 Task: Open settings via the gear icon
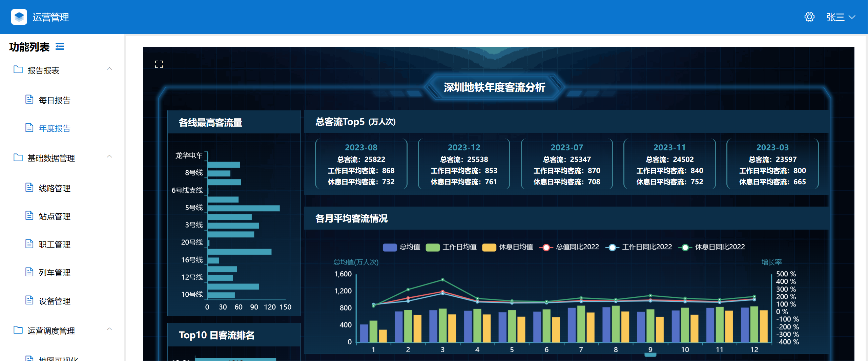point(809,17)
